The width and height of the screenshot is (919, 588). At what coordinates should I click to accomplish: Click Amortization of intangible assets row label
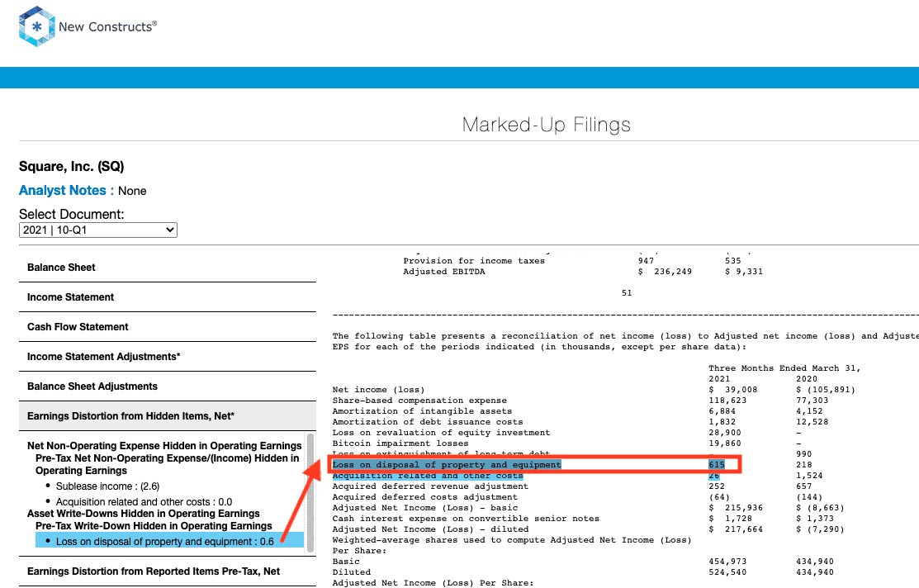(x=422, y=411)
